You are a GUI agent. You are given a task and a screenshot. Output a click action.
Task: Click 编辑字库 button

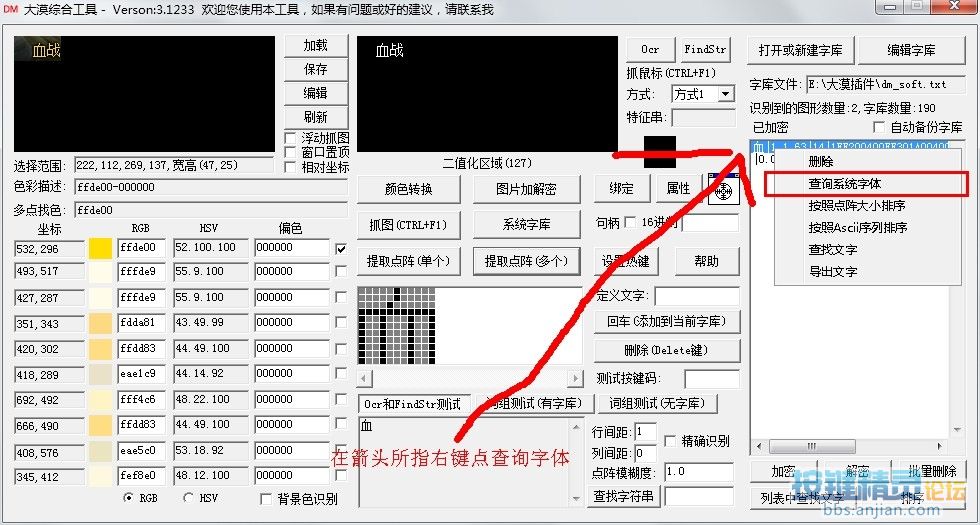pos(912,50)
